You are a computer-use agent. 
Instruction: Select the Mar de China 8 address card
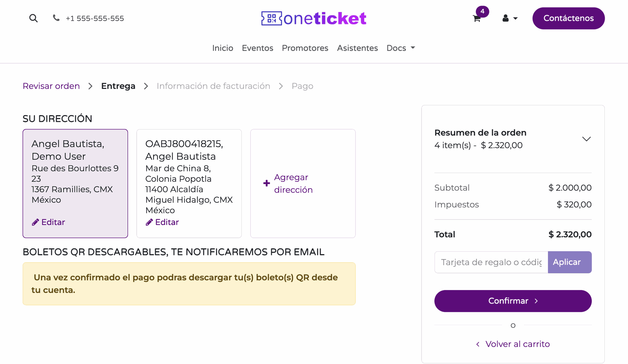click(189, 183)
